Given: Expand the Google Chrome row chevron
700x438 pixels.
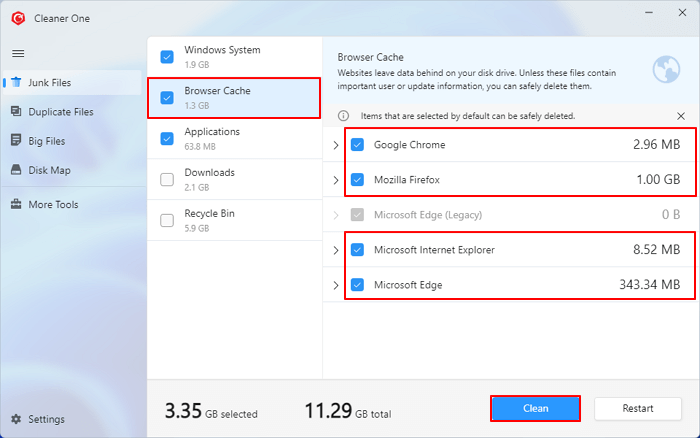Looking at the screenshot, I should click(x=336, y=145).
